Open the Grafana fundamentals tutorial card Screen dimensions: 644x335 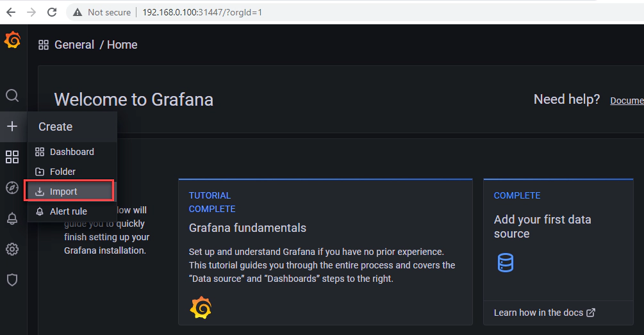tap(326, 252)
